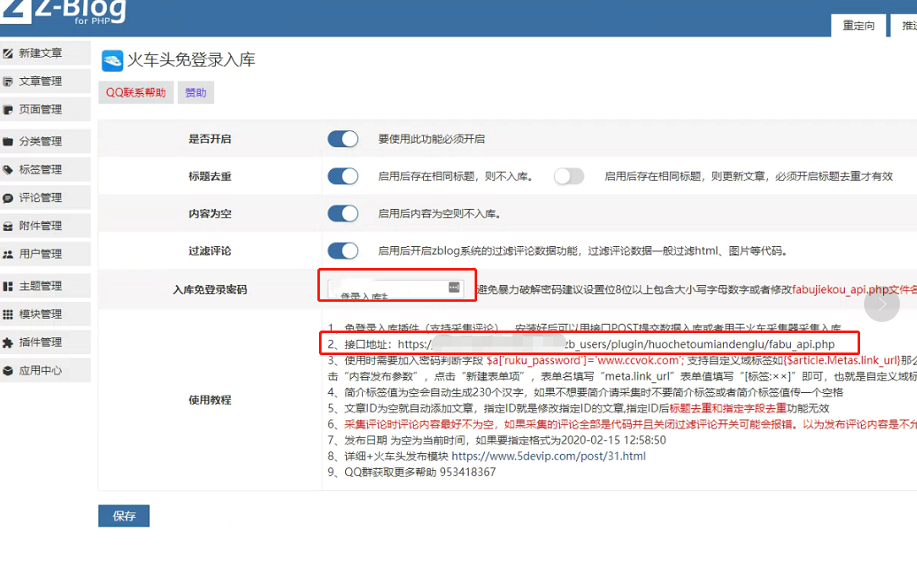Toggle the 内容为空 switch

[343, 214]
